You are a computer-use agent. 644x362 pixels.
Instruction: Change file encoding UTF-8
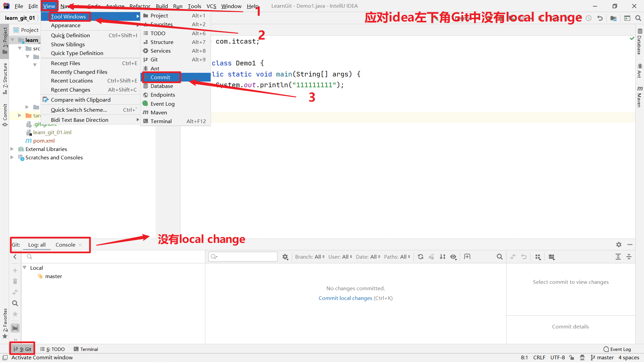[557, 357]
